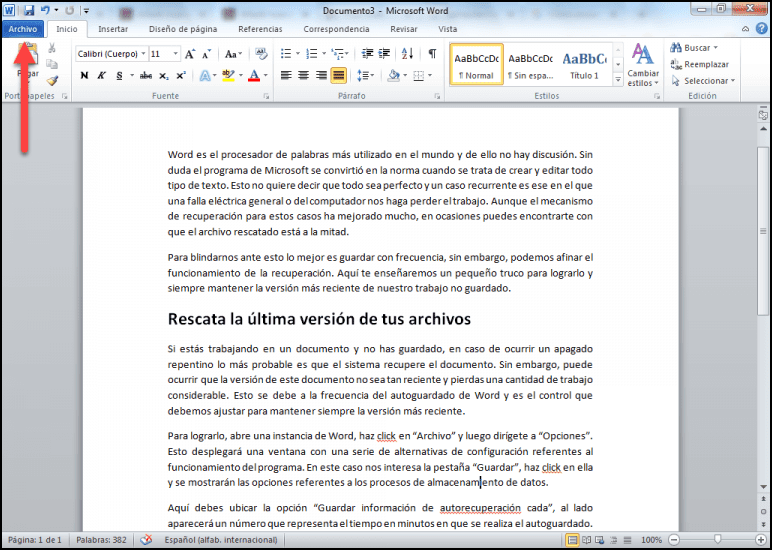Click the Save icon in quick access toolbar
This screenshot has height=550, width=772.
28,10
